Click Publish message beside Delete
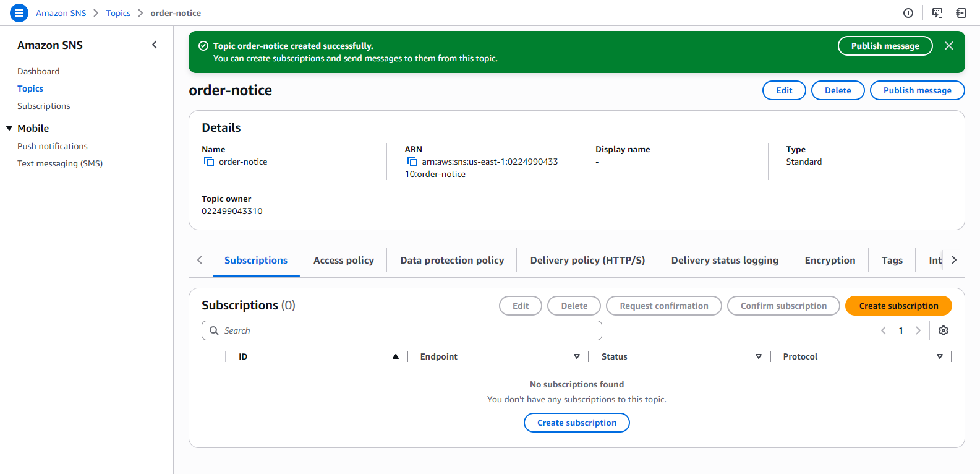The image size is (980, 474). (918, 90)
